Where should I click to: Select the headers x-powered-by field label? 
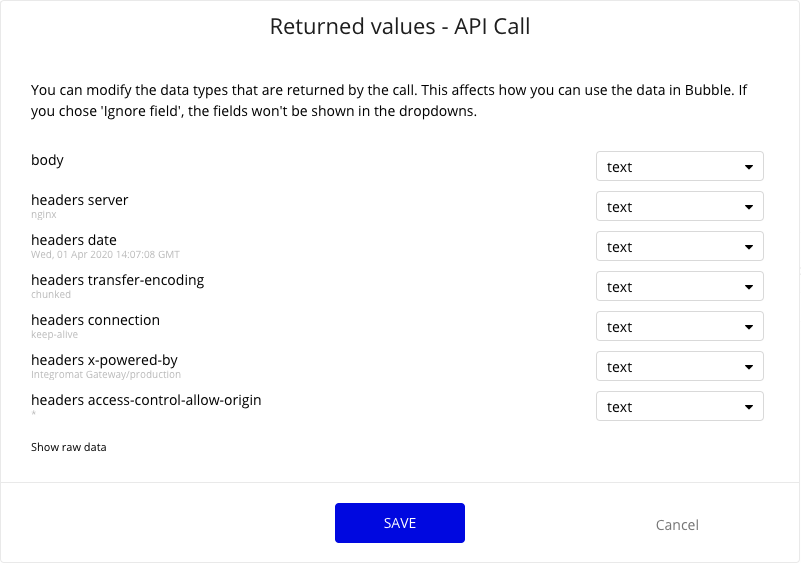click(104, 360)
